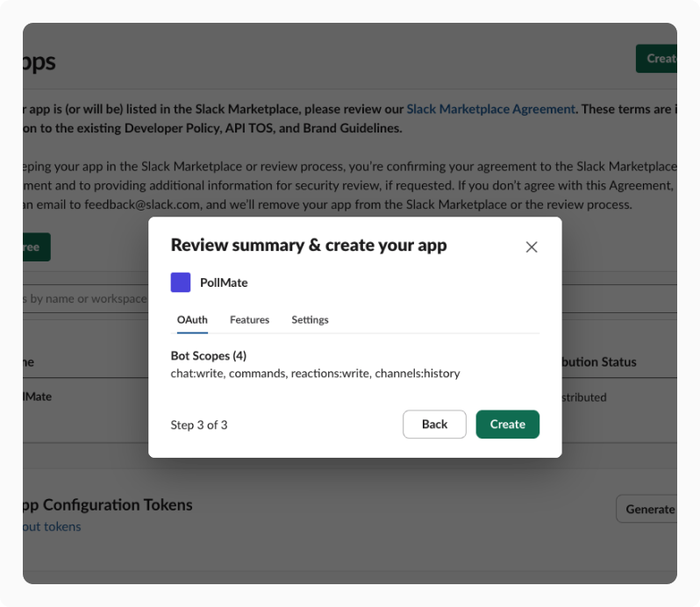Click the 'Review summary & create your app' title

pyautogui.click(x=309, y=245)
